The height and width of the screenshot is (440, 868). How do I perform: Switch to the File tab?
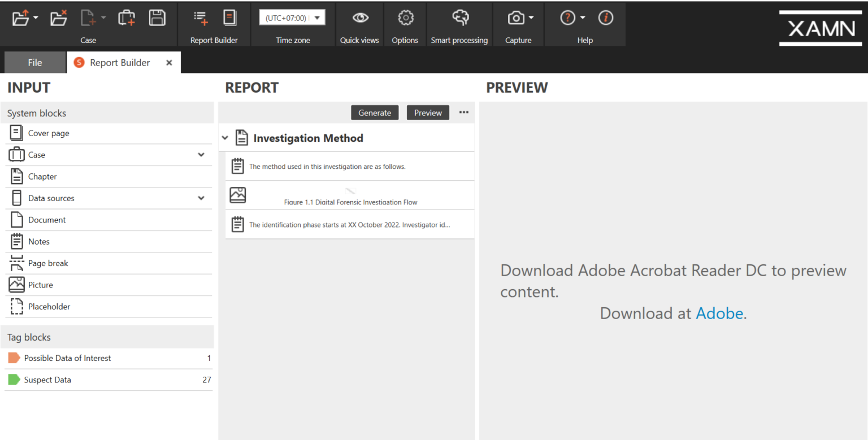pos(34,62)
